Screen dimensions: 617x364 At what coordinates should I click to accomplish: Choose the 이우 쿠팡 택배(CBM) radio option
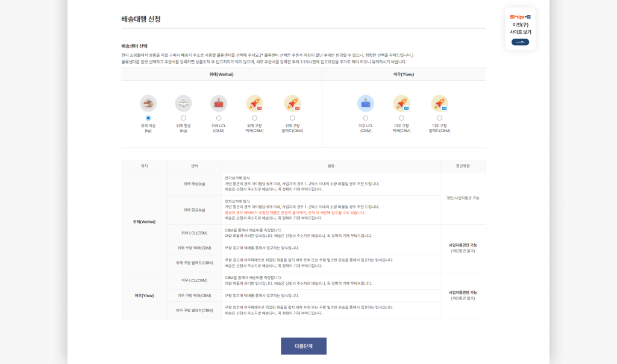401,118
